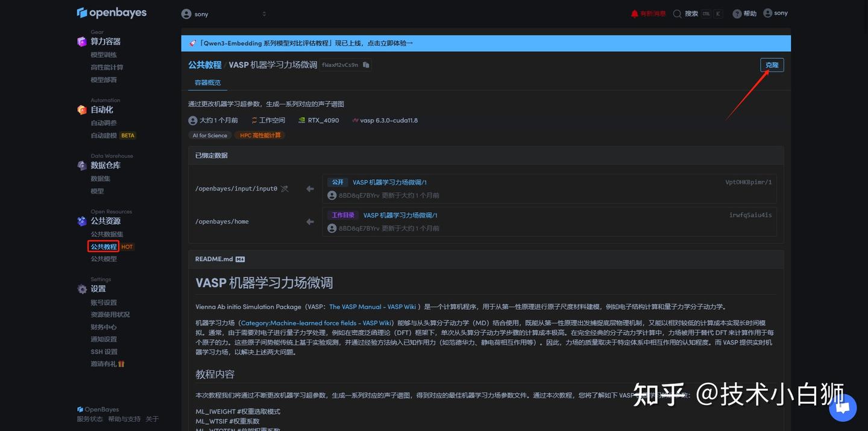Viewport: 868px width, 431px height.
Task: Switch to the 容器概览 tab
Action: click(x=207, y=83)
